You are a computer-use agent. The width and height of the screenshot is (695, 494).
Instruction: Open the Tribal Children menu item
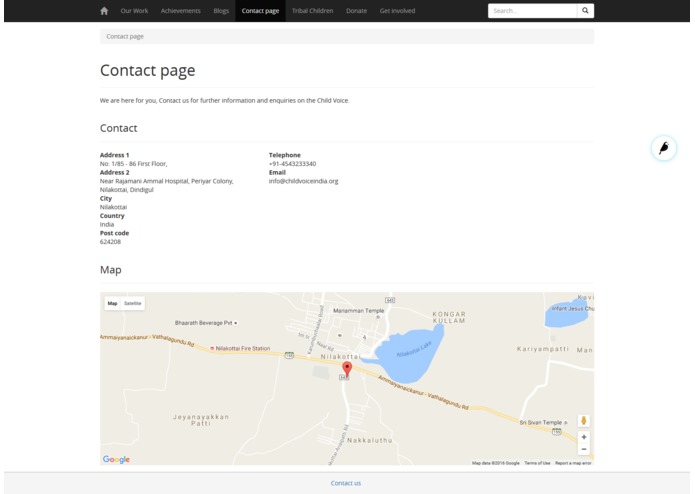click(x=312, y=11)
